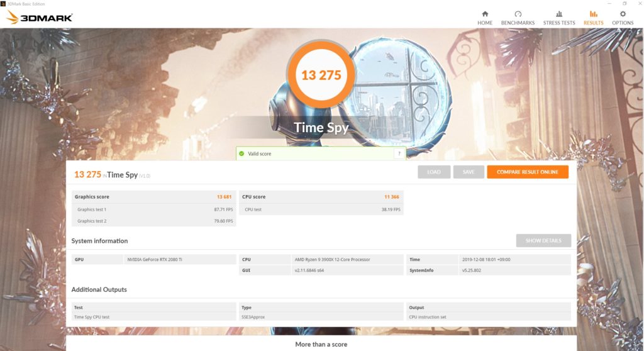Minimize the 3DMark window
The width and height of the screenshot is (644, 351).
[609, 3]
